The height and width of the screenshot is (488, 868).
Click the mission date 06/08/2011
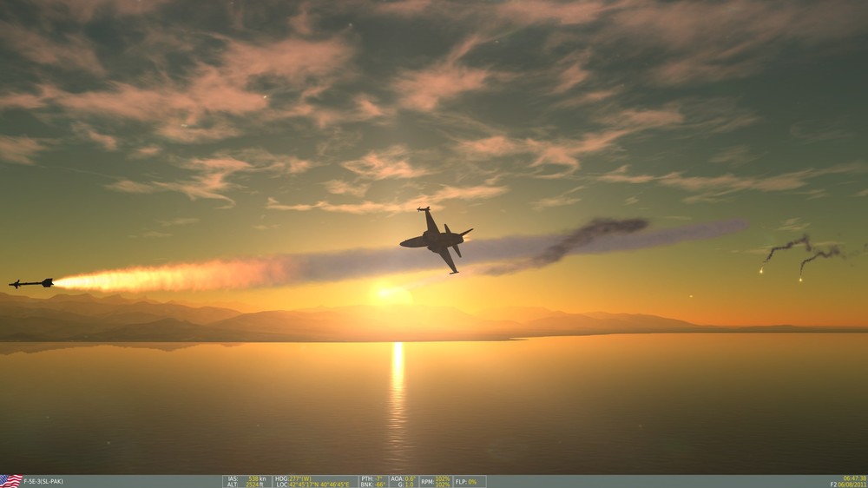(x=853, y=485)
